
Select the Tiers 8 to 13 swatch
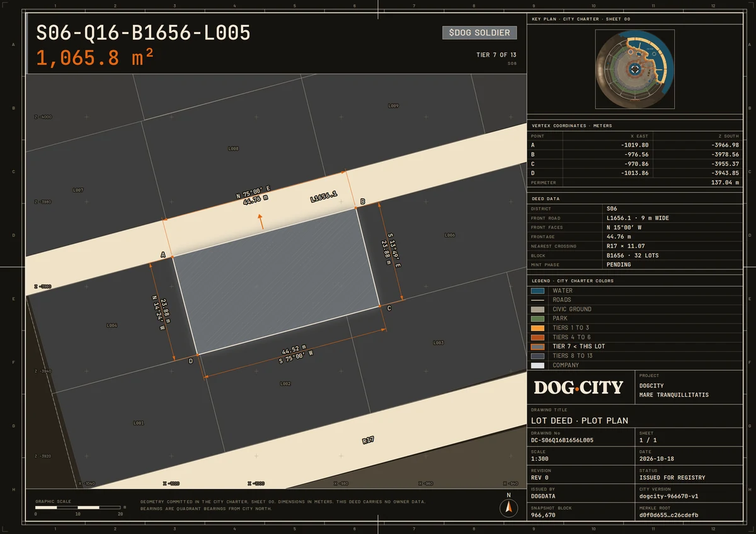point(537,356)
